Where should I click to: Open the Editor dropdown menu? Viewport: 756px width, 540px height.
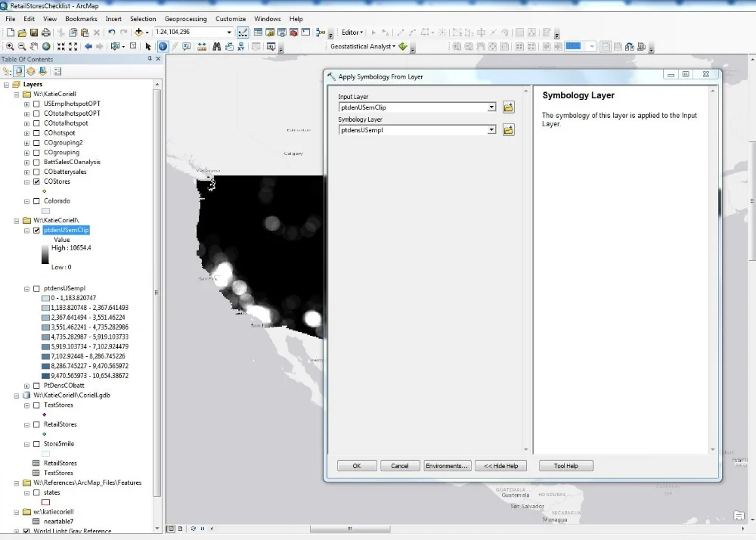pyautogui.click(x=352, y=33)
